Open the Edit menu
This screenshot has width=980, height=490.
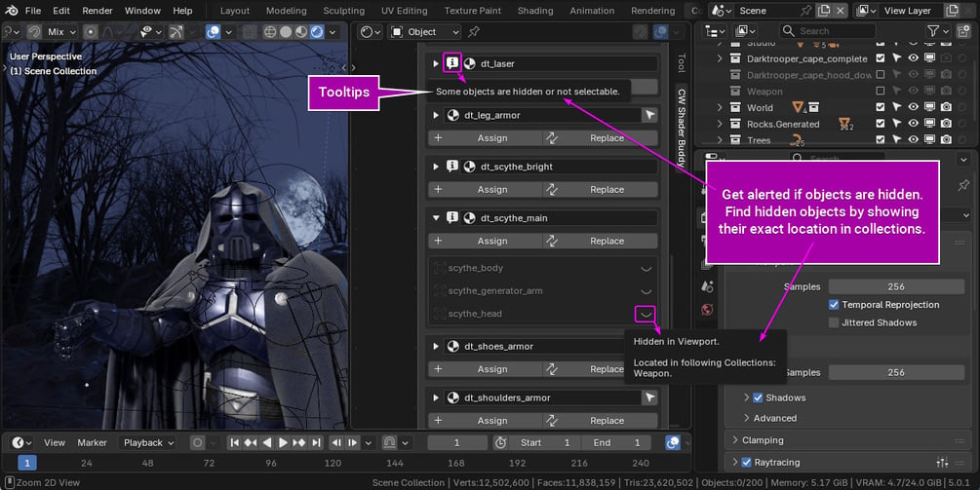(x=61, y=11)
